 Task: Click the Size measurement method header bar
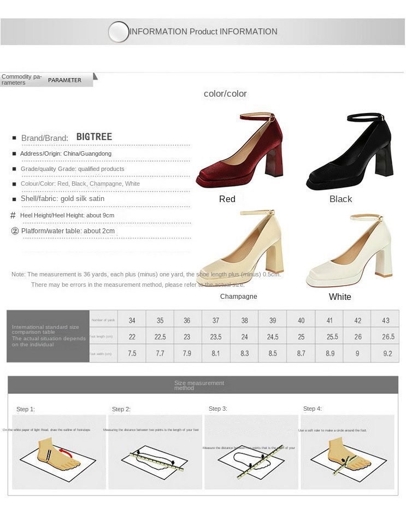(x=203, y=385)
